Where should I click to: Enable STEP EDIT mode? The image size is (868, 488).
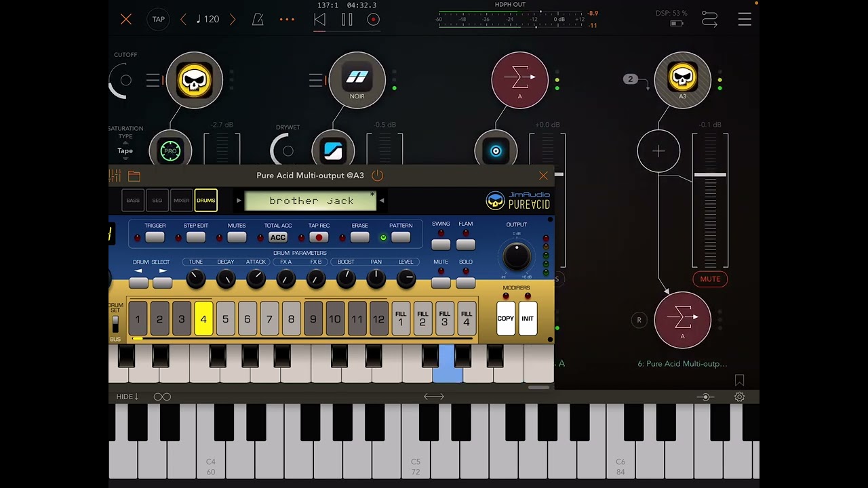click(195, 237)
